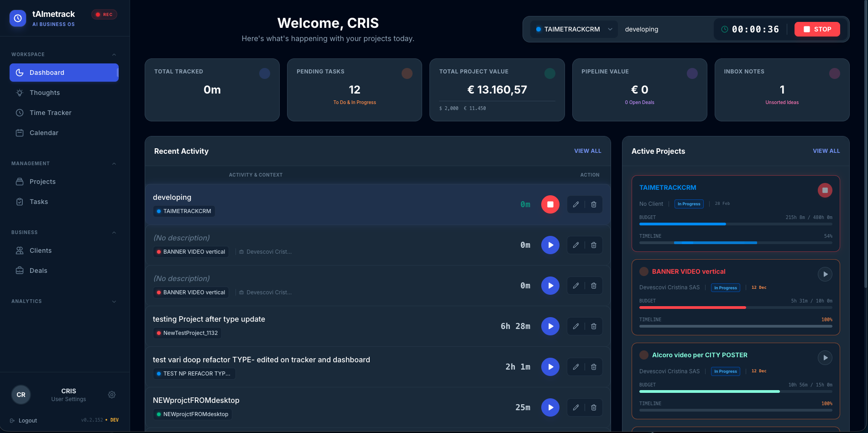
Task: Start timer on BANNER VIDEO vertical project card
Action: click(825, 274)
